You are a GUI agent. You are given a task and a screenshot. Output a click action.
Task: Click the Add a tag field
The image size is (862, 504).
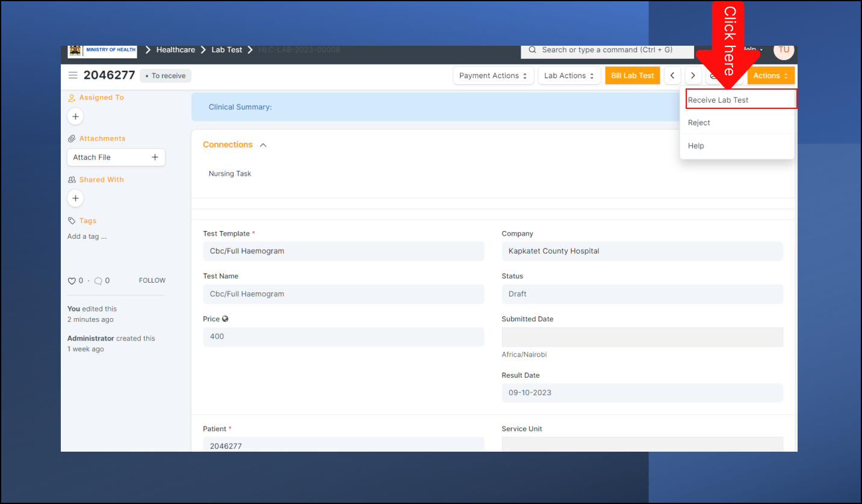point(87,236)
